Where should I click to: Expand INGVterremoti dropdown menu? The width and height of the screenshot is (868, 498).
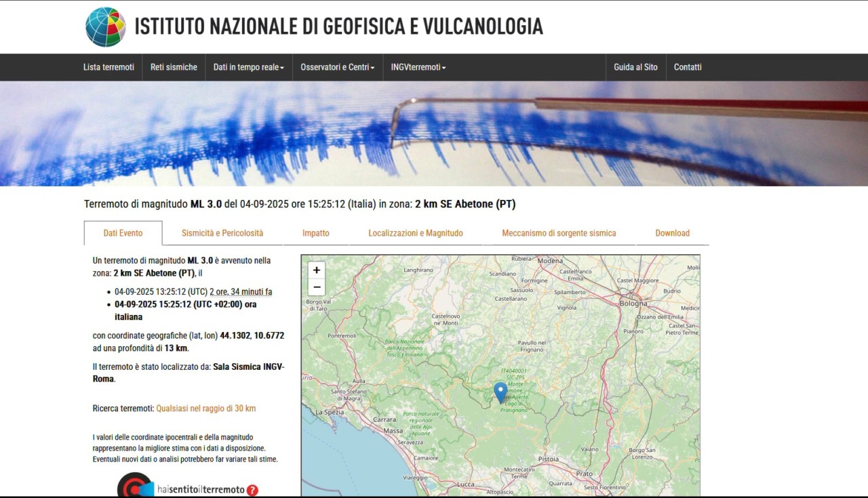point(418,67)
